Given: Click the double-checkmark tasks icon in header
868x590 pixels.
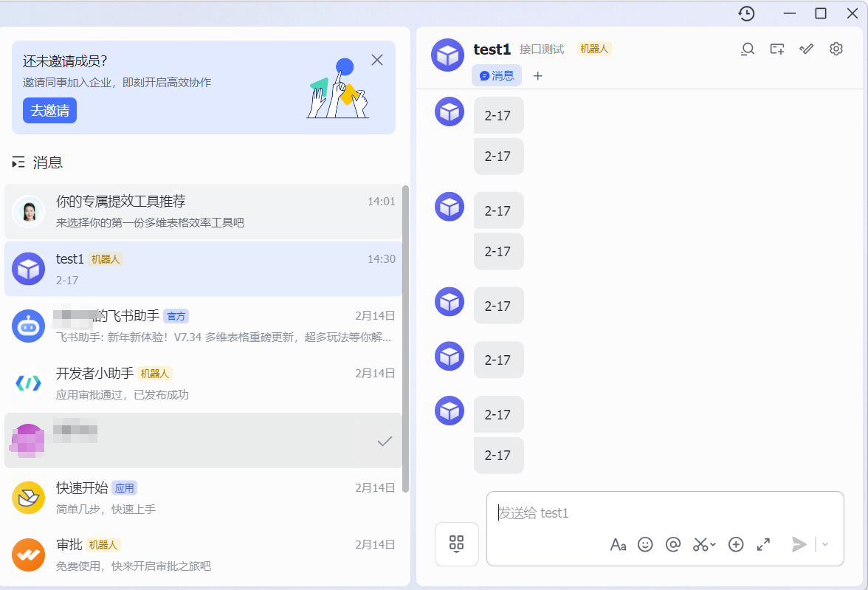Looking at the screenshot, I should point(806,49).
